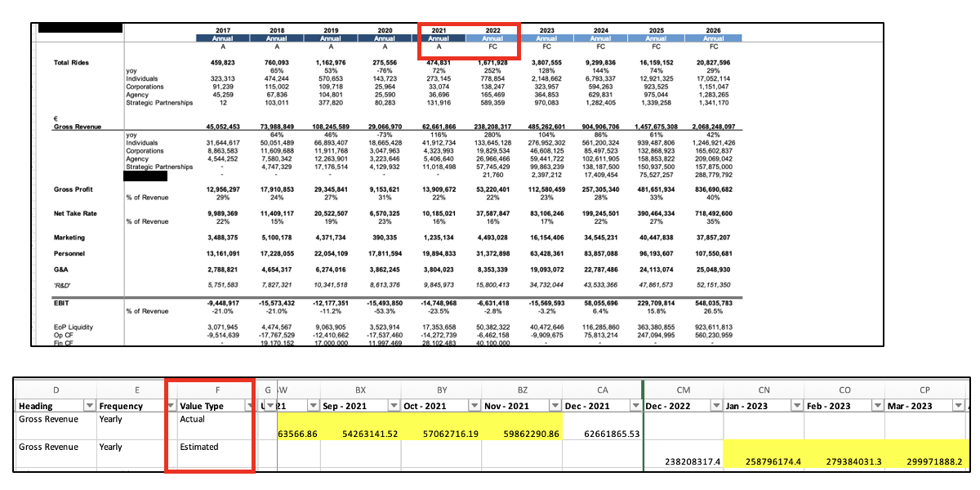
Task: Open the Dec - 2022 filter dropdown
Action: click(716, 406)
